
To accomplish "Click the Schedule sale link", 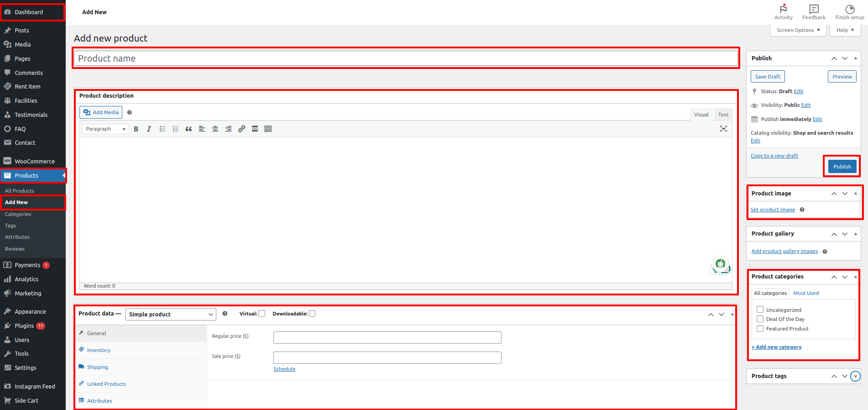I will coord(284,369).
